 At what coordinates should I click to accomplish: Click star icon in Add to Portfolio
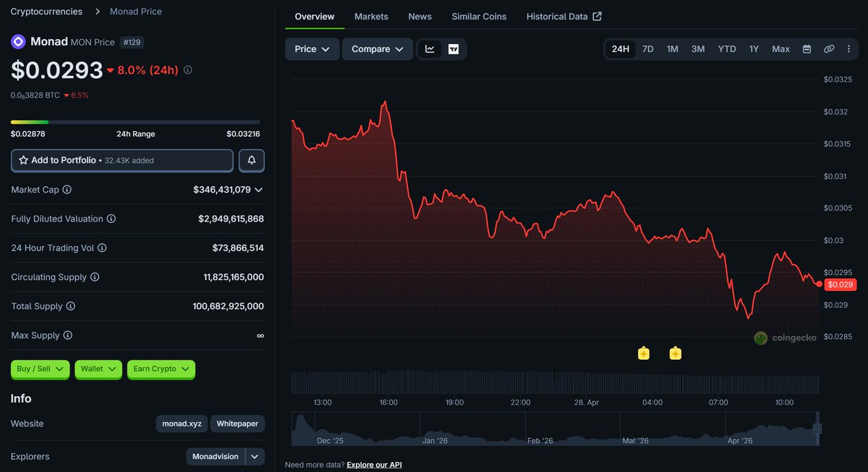pos(23,160)
